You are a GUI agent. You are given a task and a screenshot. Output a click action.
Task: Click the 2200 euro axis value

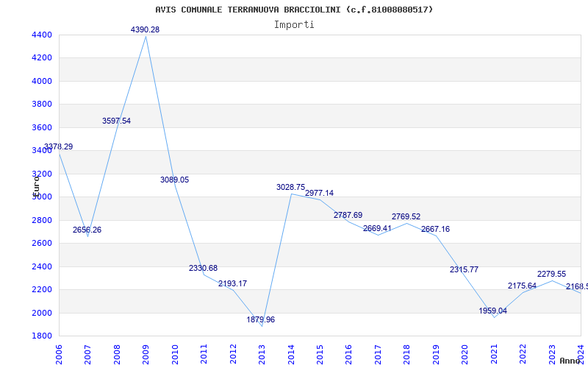43,289
